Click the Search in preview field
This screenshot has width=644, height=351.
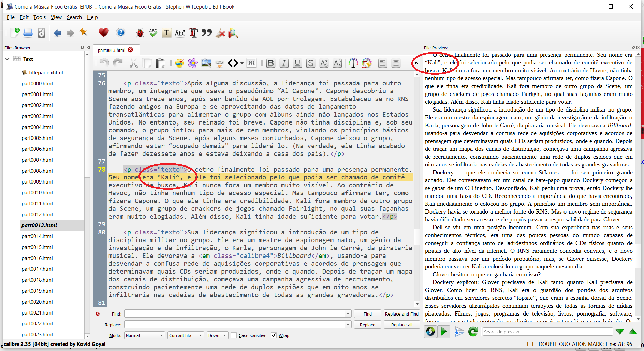547,332
